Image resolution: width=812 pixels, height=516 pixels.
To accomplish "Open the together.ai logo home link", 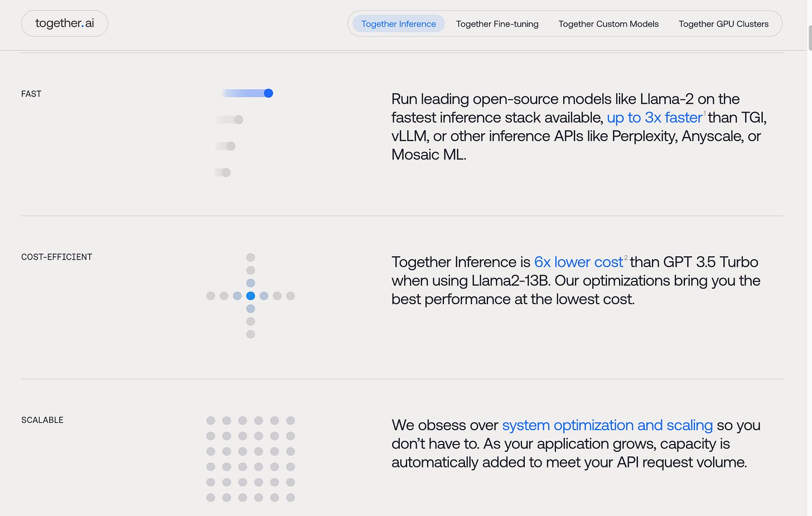I will tap(64, 23).
